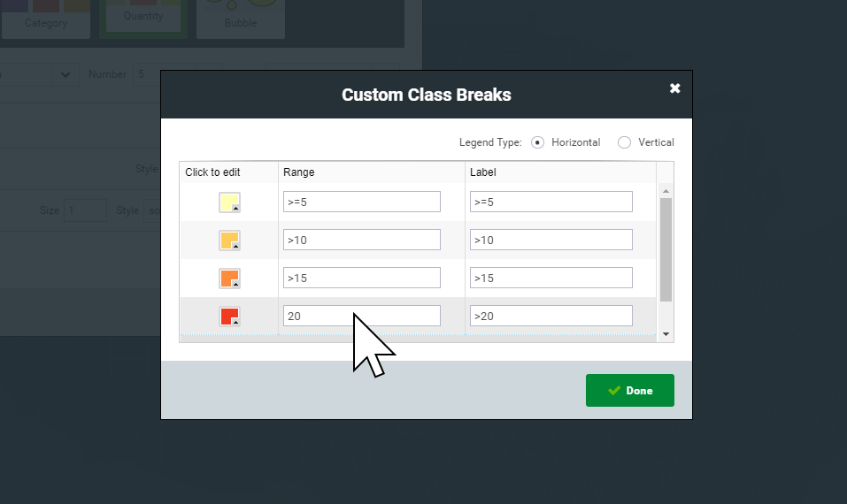
Task: Click the Label field containing >10
Action: pos(551,240)
